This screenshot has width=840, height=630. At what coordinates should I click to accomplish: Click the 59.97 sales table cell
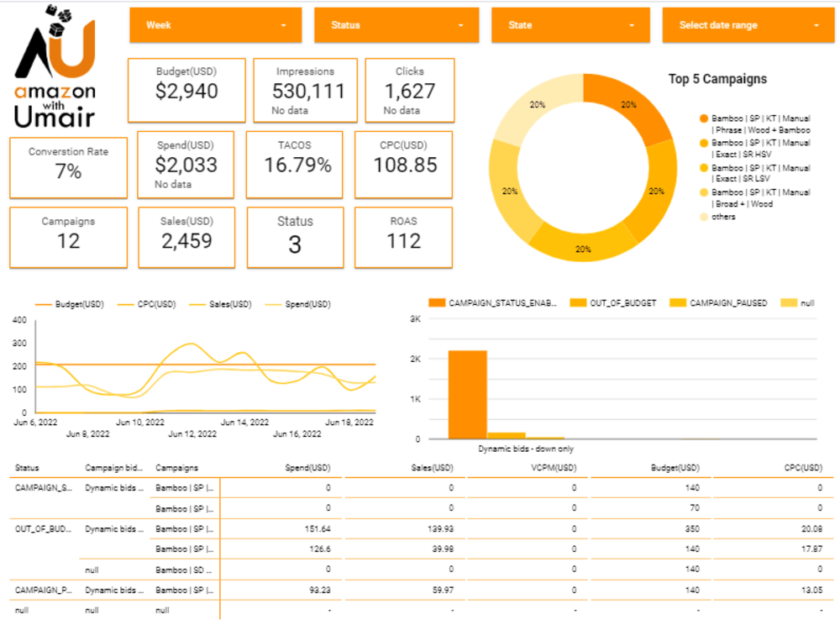pyautogui.click(x=443, y=591)
